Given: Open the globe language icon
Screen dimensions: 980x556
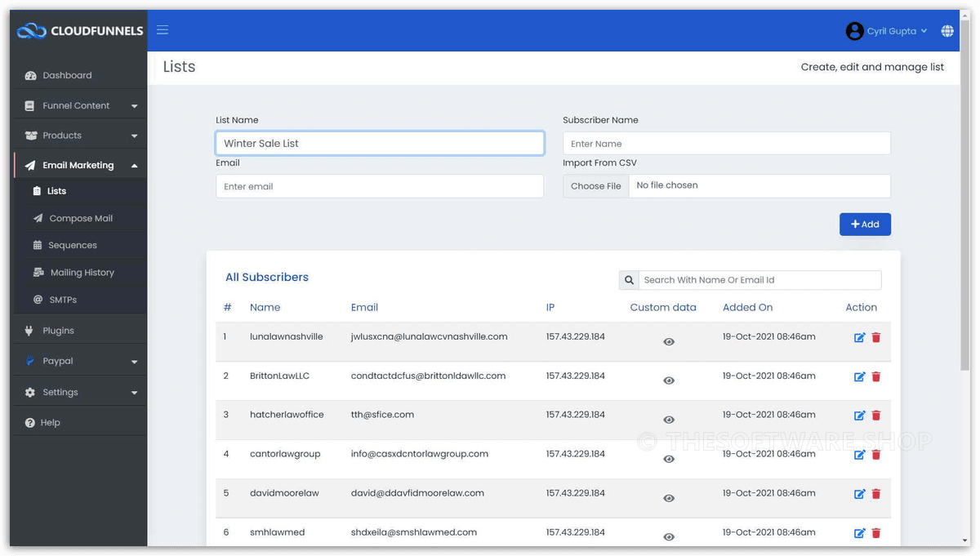Looking at the screenshot, I should point(947,31).
